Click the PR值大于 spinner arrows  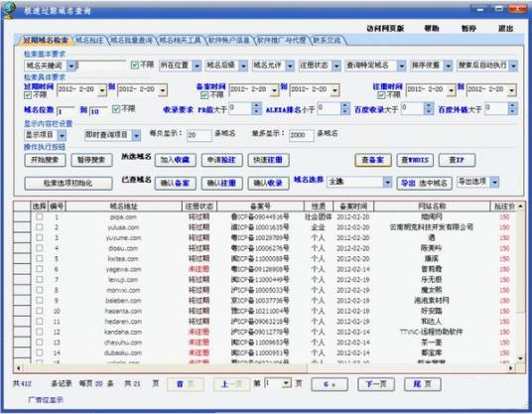[x=256, y=109]
